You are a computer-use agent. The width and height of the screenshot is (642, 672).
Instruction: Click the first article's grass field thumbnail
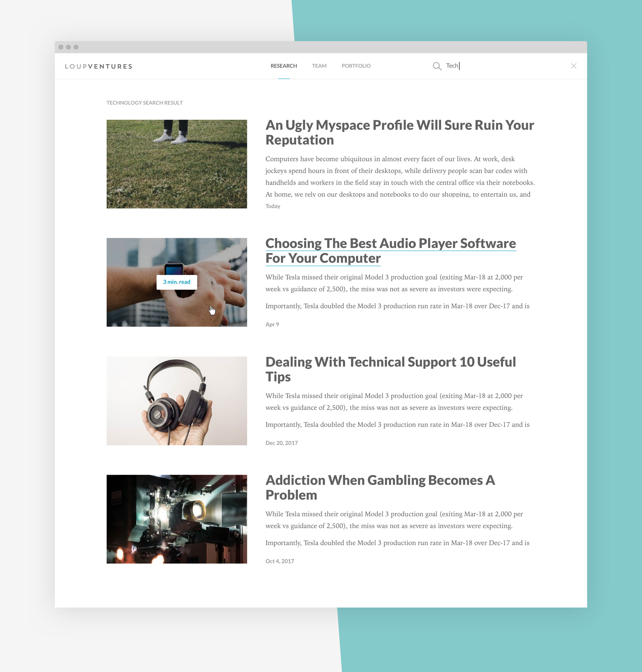pyautogui.click(x=178, y=164)
